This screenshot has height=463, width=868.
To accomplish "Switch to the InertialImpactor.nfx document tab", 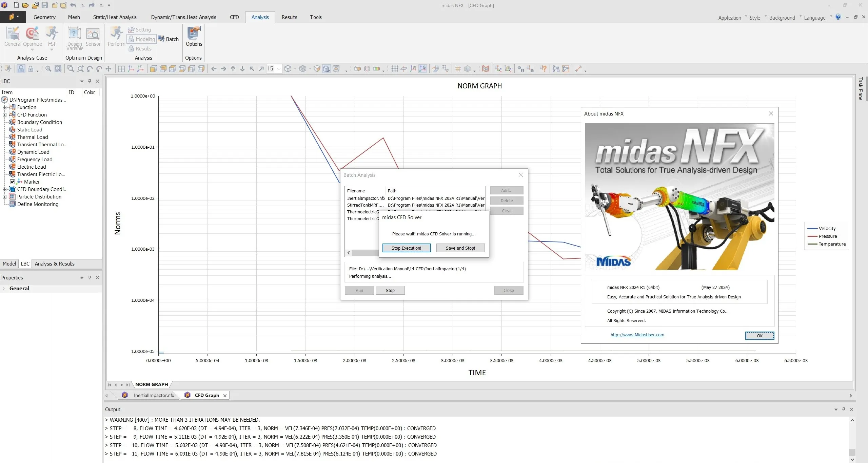I will pos(154,395).
